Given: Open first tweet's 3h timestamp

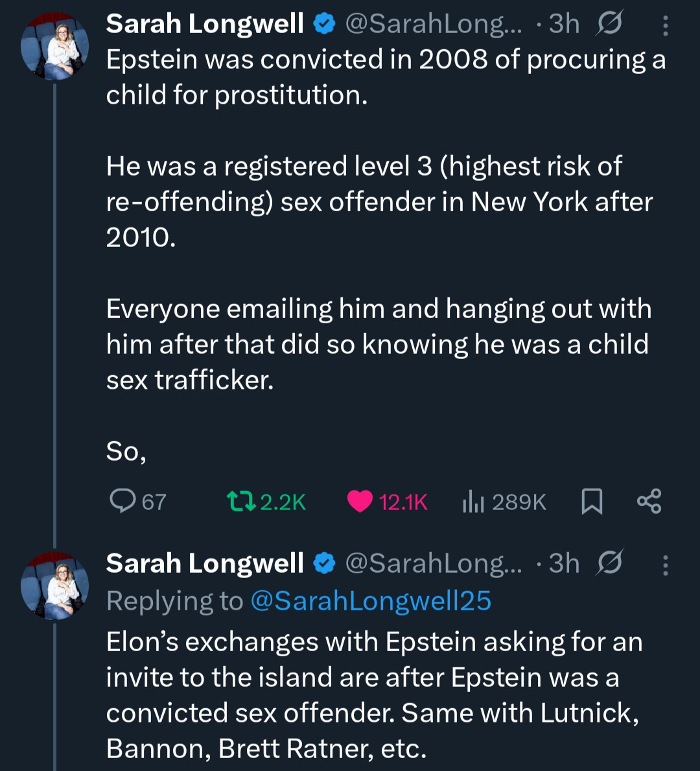Looking at the screenshot, I should [x=564, y=24].
